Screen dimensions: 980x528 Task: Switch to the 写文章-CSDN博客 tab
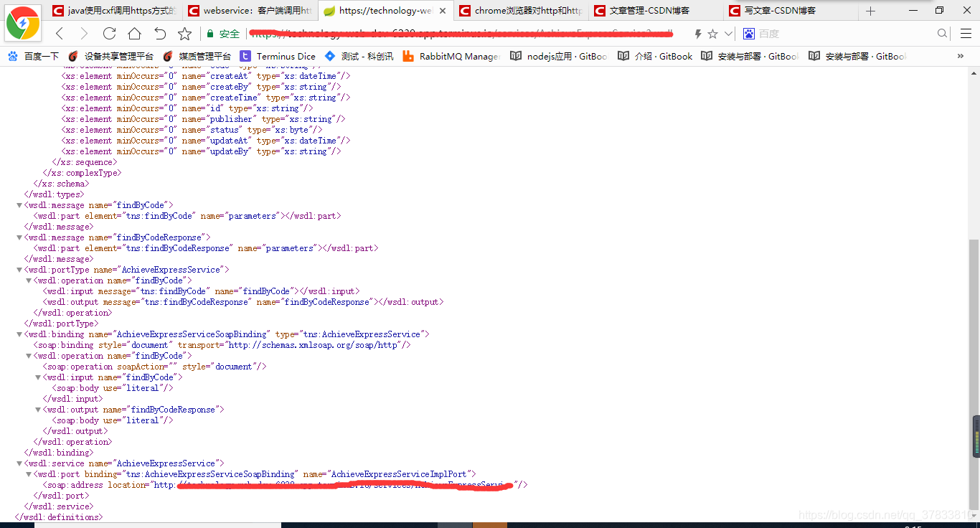tap(791, 11)
